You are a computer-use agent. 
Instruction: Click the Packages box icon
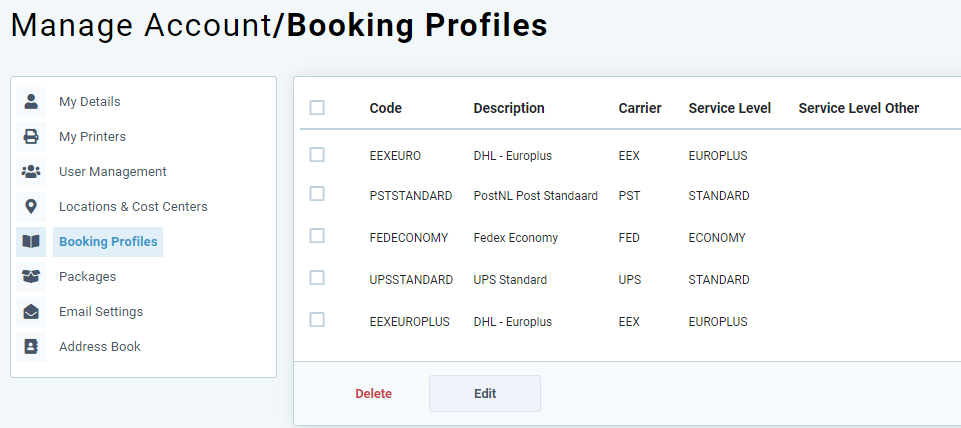(31, 277)
